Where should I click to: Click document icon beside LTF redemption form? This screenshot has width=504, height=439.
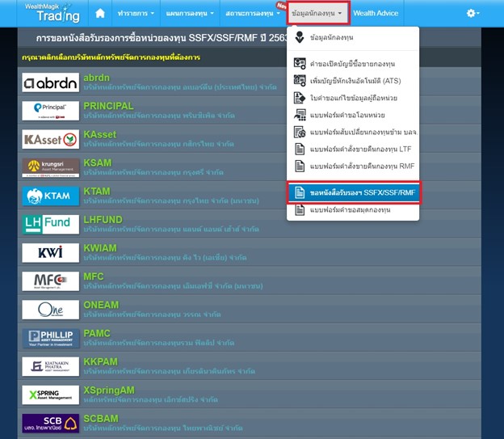pyautogui.click(x=300, y=149)
